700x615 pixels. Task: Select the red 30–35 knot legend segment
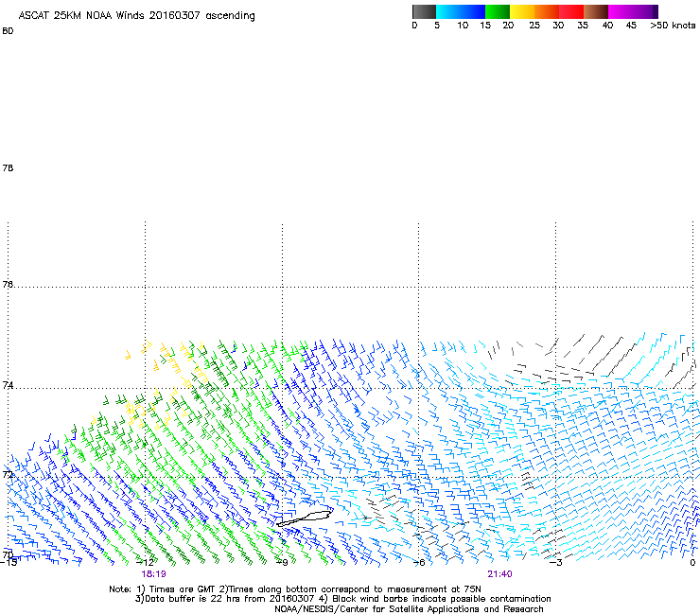571,11
